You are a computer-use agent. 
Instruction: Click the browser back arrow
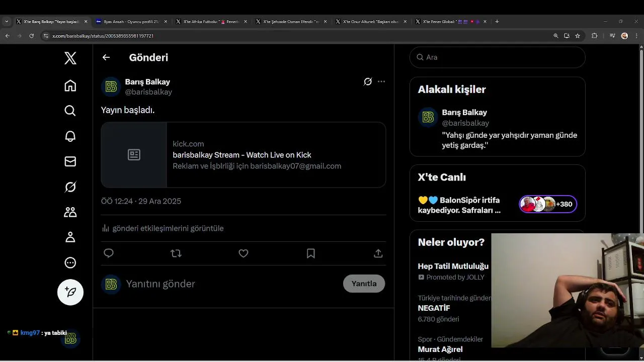click(x=7, y=36)
